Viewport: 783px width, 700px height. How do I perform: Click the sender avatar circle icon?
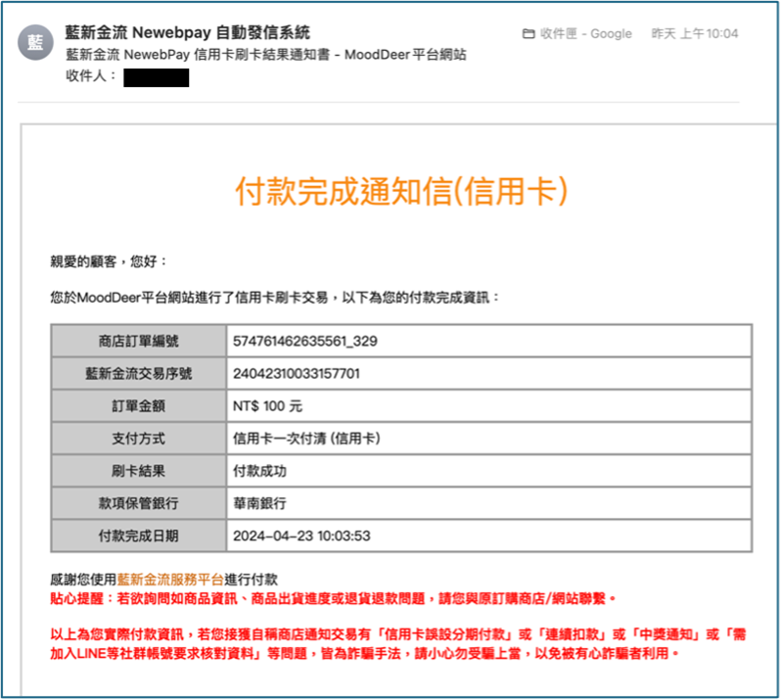pos(36,41)
